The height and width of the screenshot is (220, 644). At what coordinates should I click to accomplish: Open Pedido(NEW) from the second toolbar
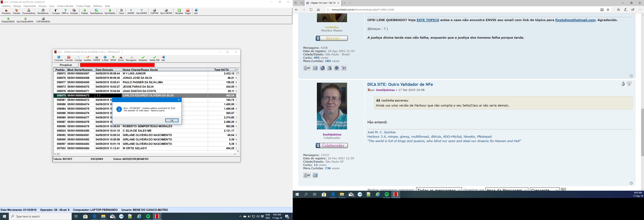point(8,20)
